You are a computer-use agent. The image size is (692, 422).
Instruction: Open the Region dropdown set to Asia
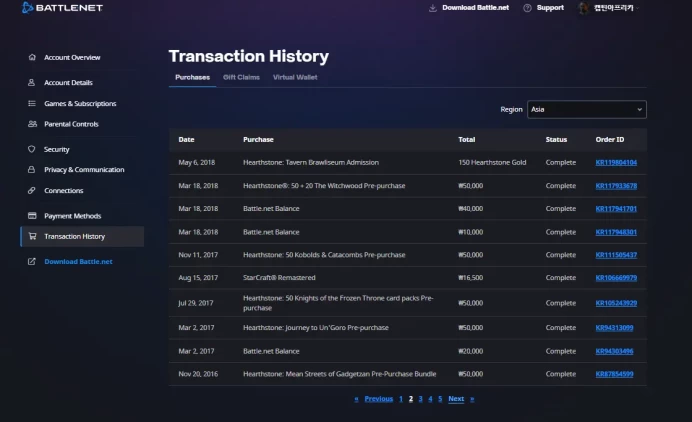[x=587, y=109]
